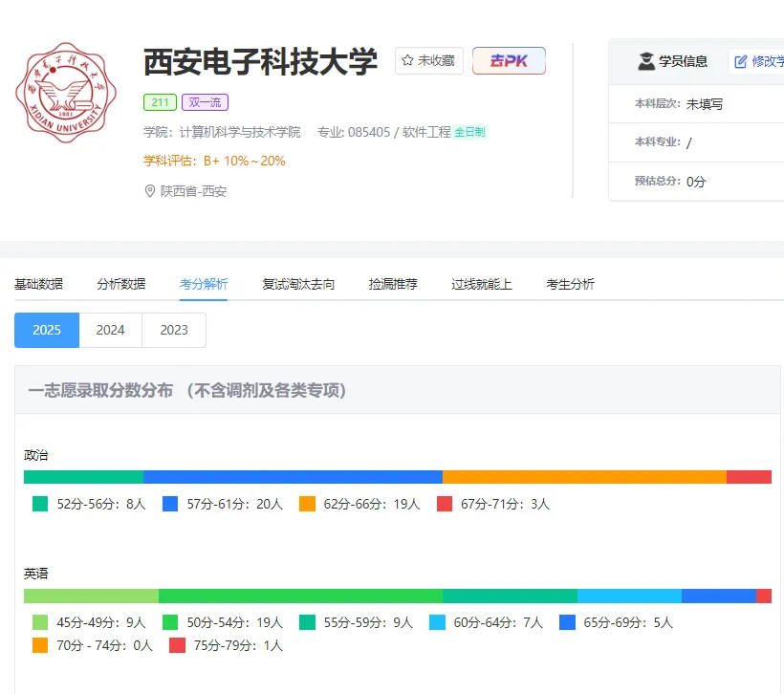Open the 复试淘汰去向 tab
This screenshot has width=784, height=694.
click(x=298, y=284)
